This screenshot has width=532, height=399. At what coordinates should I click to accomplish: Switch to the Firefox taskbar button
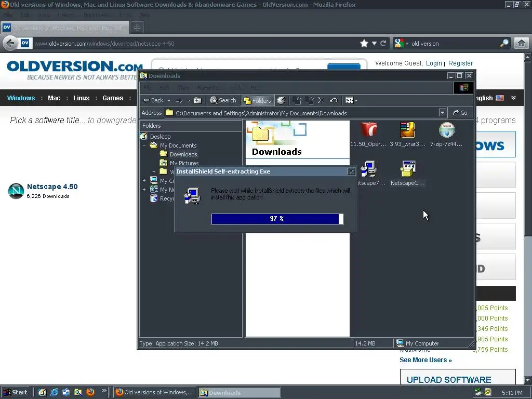[x=155, y=392]
